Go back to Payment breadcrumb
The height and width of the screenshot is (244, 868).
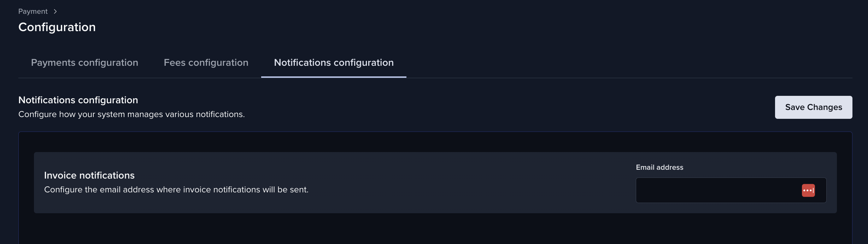coord(33,11)
